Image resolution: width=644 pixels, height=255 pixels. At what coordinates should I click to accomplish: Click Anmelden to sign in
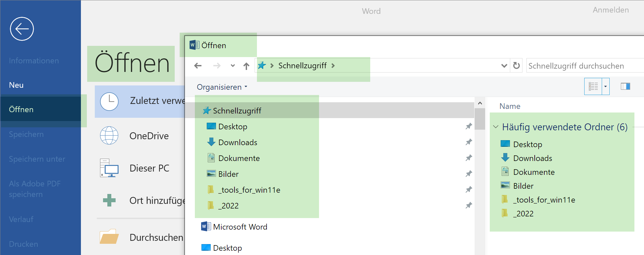pos(611,10)
